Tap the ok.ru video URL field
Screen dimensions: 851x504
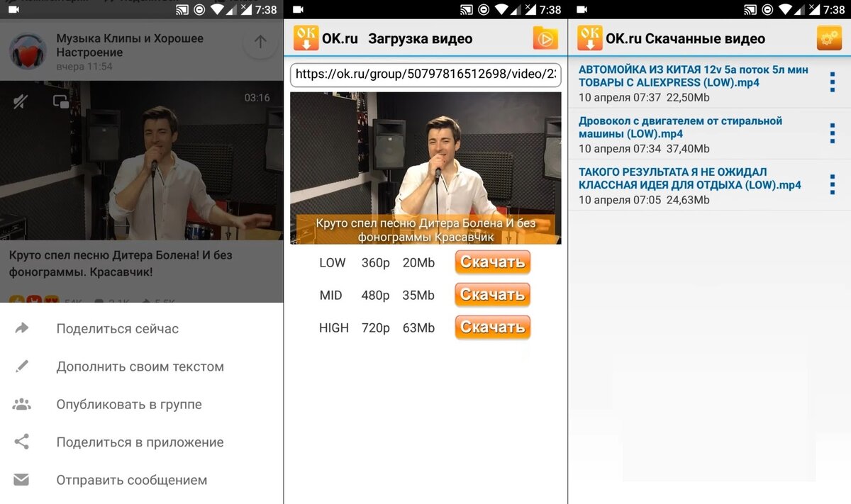point(425,74)
